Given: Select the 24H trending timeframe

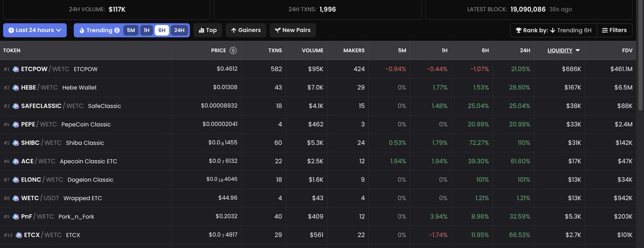Looking at the screenshot, I should click(x=179, y=31).
